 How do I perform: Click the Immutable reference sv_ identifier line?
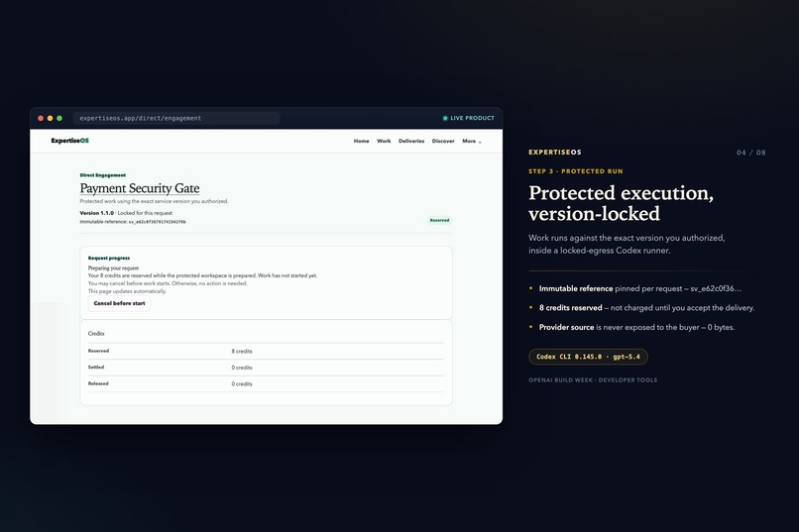[x=133, y=222]
